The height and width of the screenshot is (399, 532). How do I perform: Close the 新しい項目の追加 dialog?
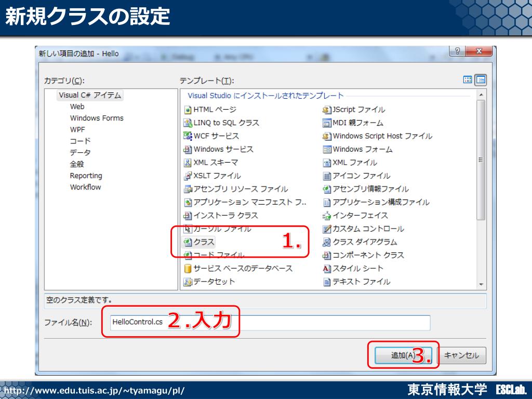(478, 51)
